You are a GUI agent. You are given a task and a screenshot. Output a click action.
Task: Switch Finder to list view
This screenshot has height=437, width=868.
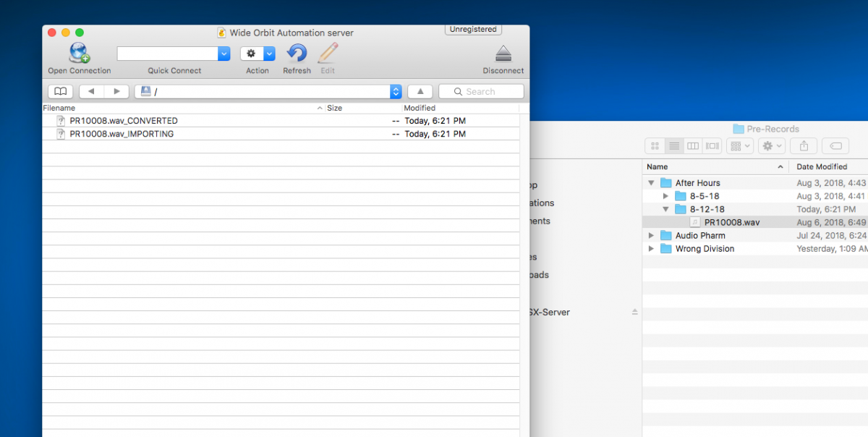pos(674,146)
